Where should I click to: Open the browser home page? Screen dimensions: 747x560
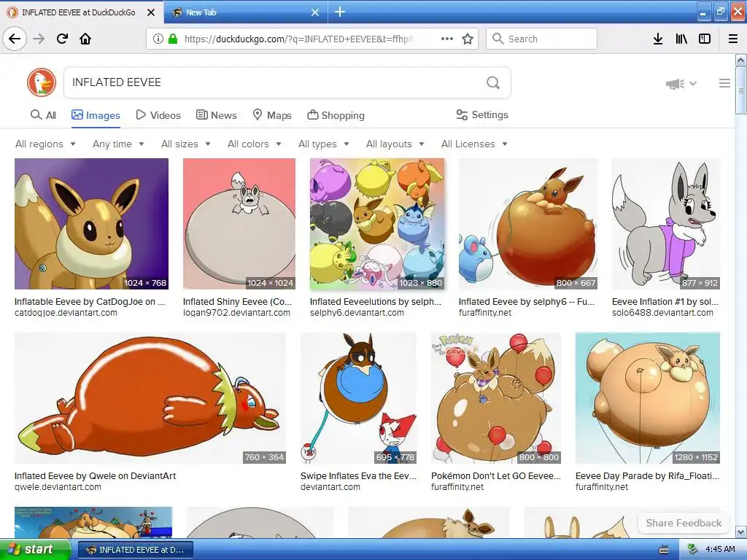(85, 39)
